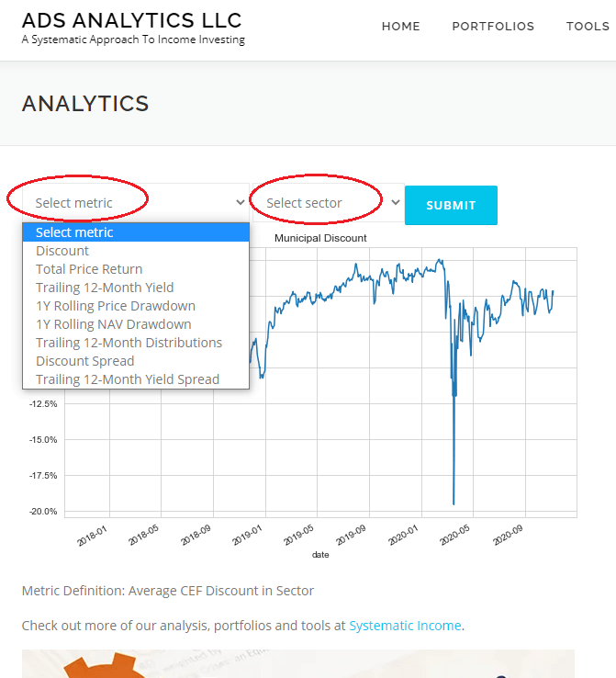Pick Discount Spread from the list
This screenshot has height=678, width=616.
(84, 361)
